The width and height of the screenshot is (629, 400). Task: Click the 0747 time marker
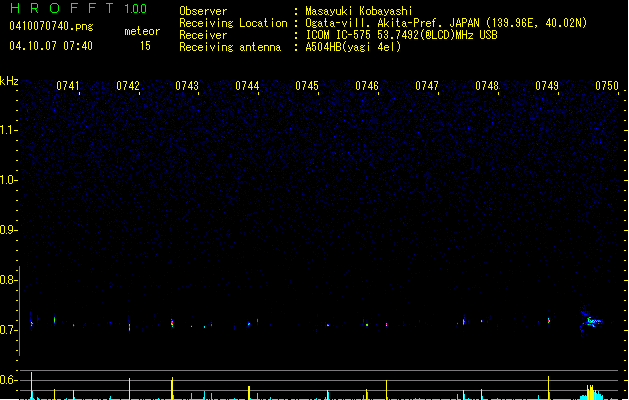pyautogui.click(x=427, y=86)
